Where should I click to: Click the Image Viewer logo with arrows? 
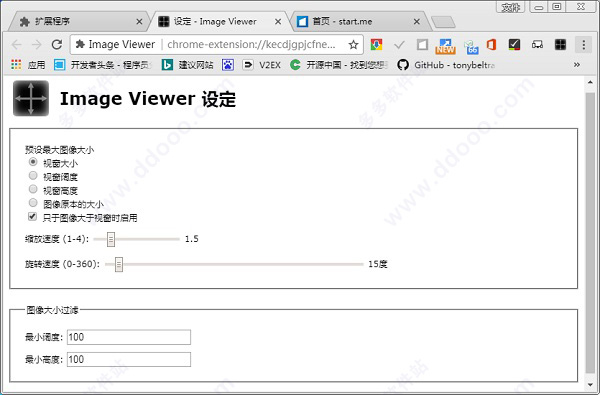pyautogui.click(x=31, y=98)
